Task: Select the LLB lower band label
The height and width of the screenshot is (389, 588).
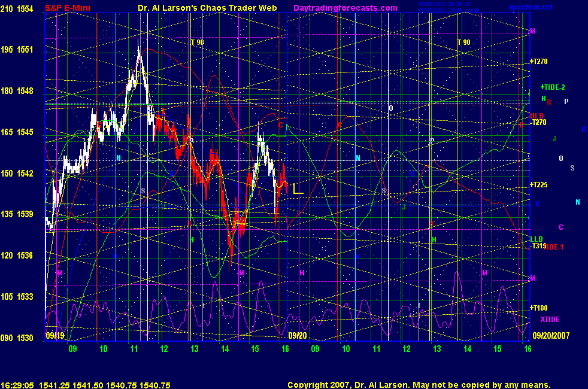Action: pyautogui.click(x=537, y=239)
